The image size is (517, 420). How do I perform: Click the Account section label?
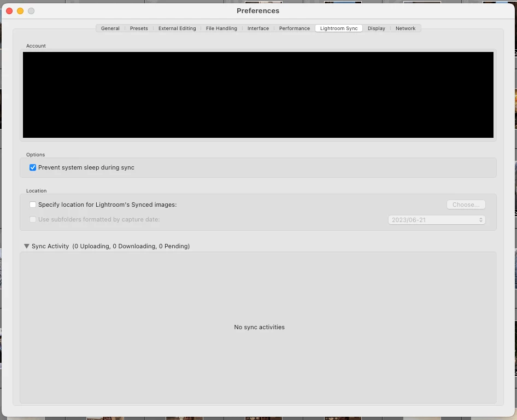[x=36, y=46]
